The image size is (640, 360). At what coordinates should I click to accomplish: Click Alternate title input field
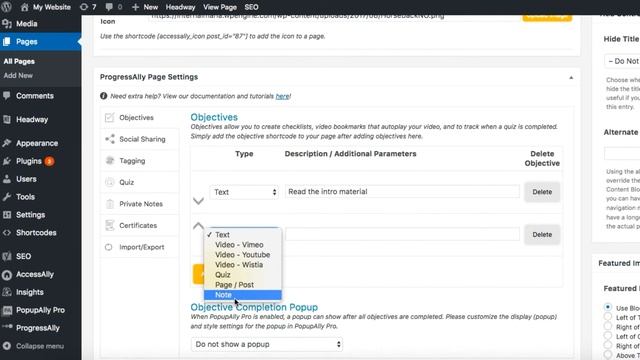tap(622, 154)
